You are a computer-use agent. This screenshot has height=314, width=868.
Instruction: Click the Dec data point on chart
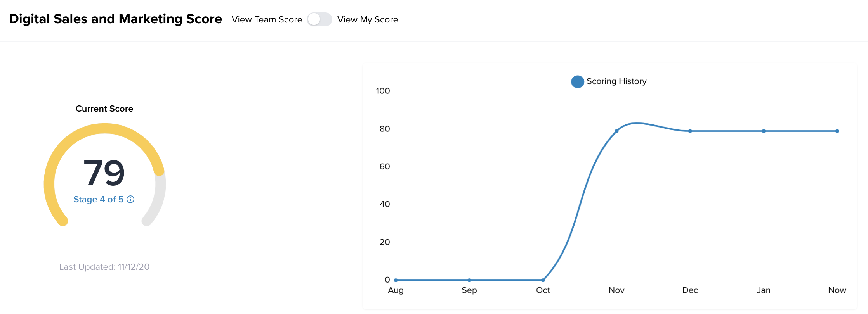tap(690, 131)
